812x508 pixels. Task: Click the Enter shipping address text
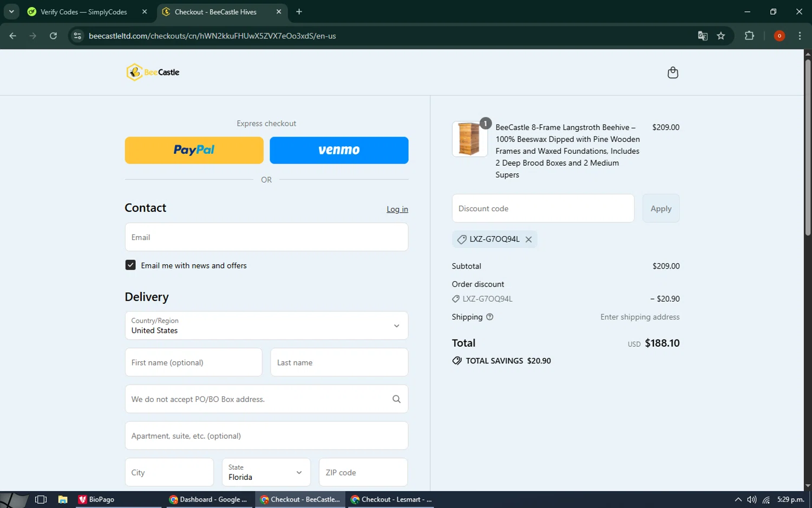coord(640,317)
